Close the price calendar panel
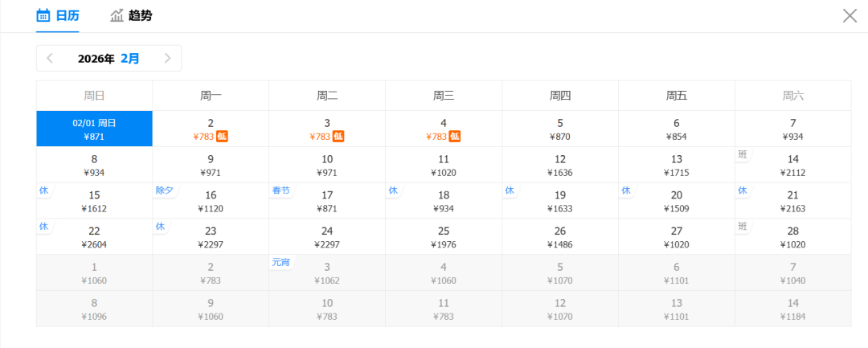Viewport: 868px width, 348px height. click(850, 15)
